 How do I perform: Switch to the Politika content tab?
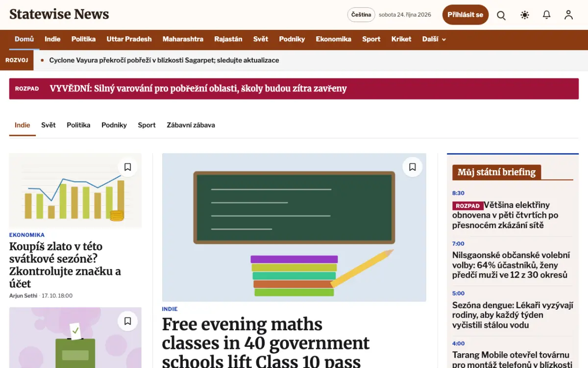(78, 125)
